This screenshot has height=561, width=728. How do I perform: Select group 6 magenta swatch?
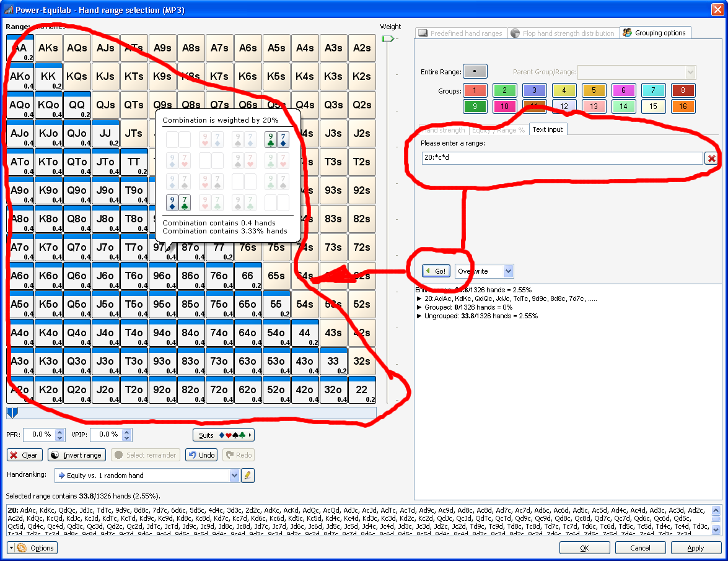coord(623,90)
